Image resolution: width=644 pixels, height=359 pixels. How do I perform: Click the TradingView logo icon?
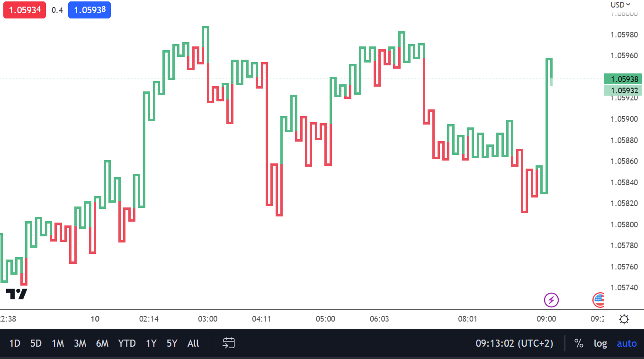click(x=16, y=294)
